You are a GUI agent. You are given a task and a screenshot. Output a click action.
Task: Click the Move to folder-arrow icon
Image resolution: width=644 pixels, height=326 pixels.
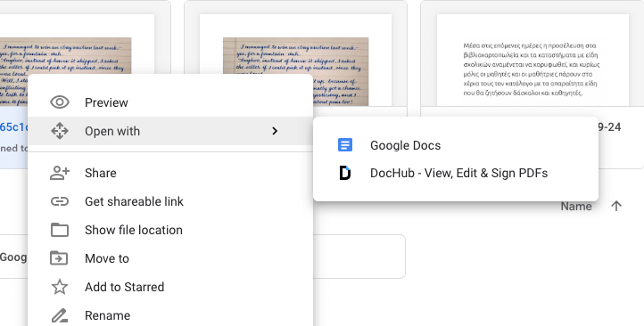[59, 258]
